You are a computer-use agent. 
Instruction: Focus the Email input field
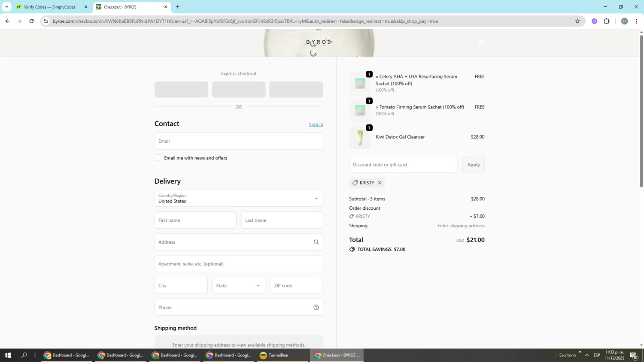click(239, 141)
